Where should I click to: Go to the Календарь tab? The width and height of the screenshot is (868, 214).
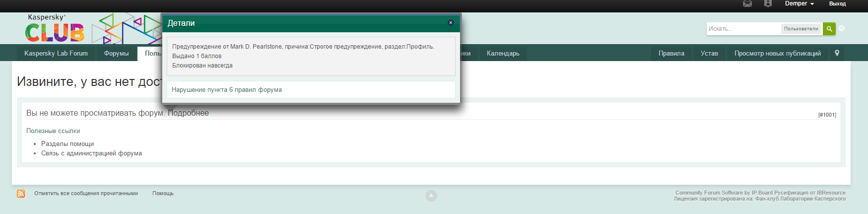[503, 53]
